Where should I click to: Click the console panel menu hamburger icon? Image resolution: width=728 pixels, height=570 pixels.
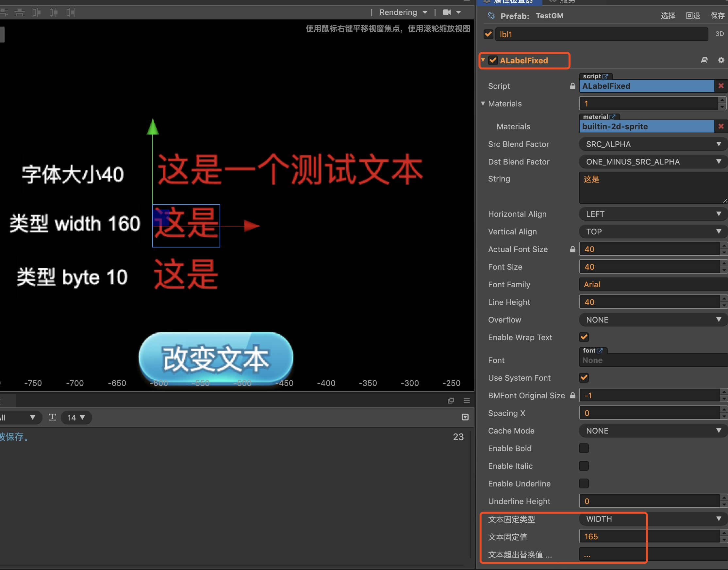click(467, 401)
